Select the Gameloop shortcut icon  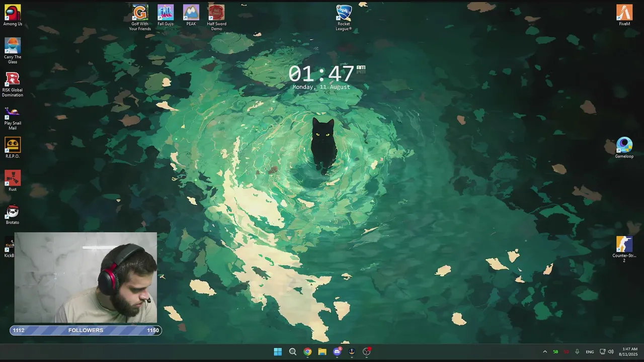(x=624, y=148)
